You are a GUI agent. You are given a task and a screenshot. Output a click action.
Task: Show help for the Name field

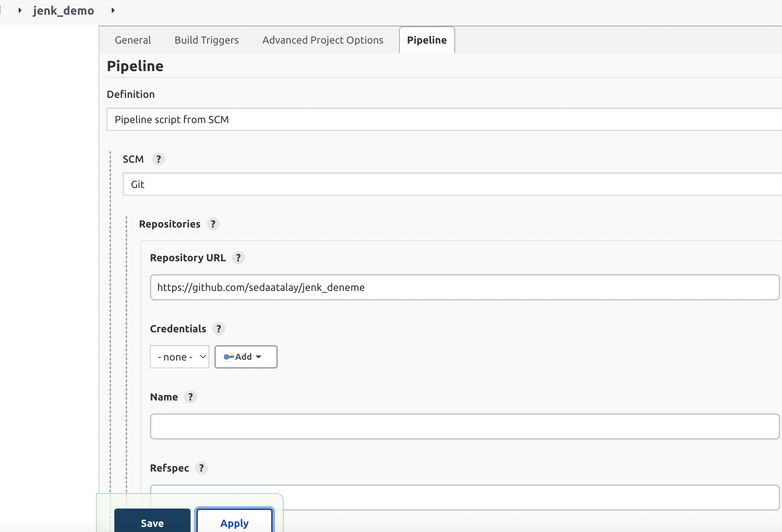pyautogui.click(x=190, y=397)
